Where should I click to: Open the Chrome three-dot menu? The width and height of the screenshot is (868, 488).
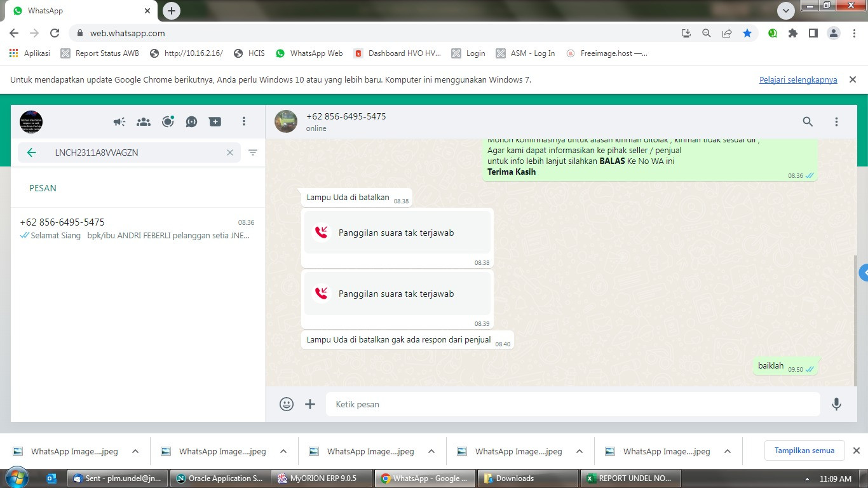854,33
